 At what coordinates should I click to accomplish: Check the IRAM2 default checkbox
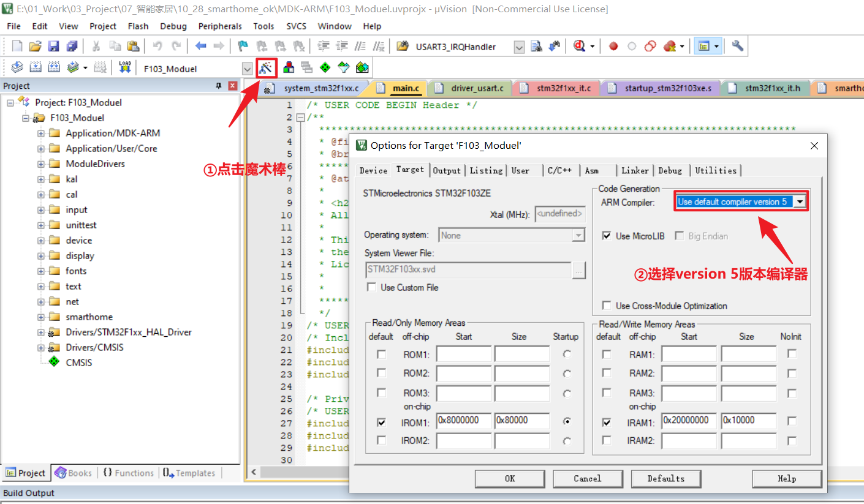(607, 440)
